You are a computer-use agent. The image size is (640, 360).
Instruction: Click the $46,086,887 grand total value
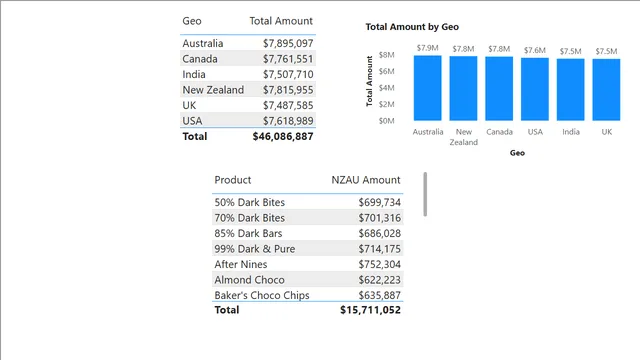[x=283, y=136]
